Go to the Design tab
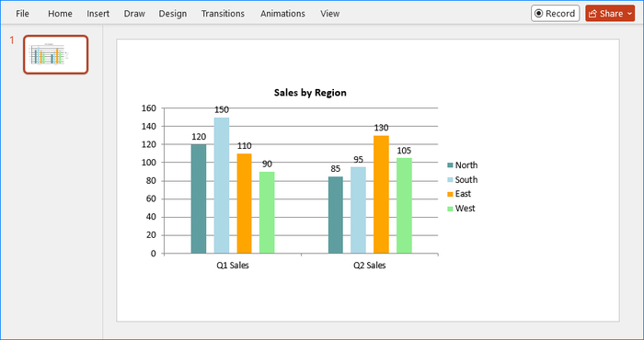 coord(173,14)
